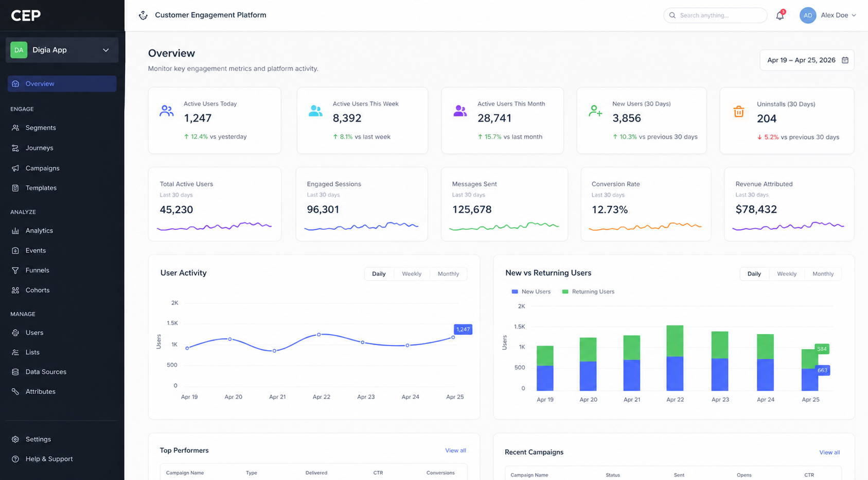
Task: Open the Apr 19 – Apr 25 date range picker
Action: [x=806, y=60]
